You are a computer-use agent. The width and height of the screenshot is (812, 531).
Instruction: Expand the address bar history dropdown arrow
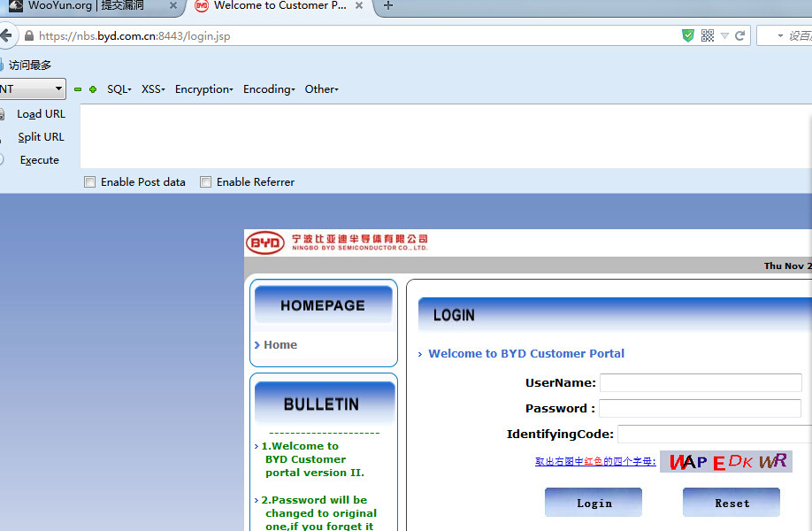pyautogui.click(x=724, y=35)
